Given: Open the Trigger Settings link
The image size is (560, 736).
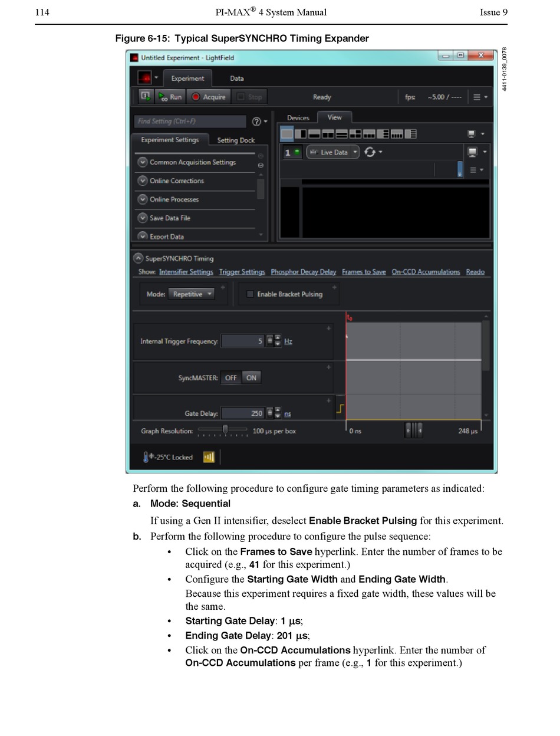Looking at the screenshot, I should point(242,272).
